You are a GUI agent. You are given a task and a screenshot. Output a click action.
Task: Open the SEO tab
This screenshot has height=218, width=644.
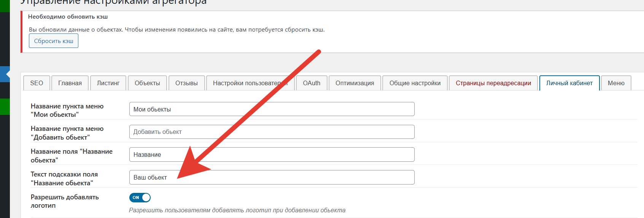tap(37, 83)
